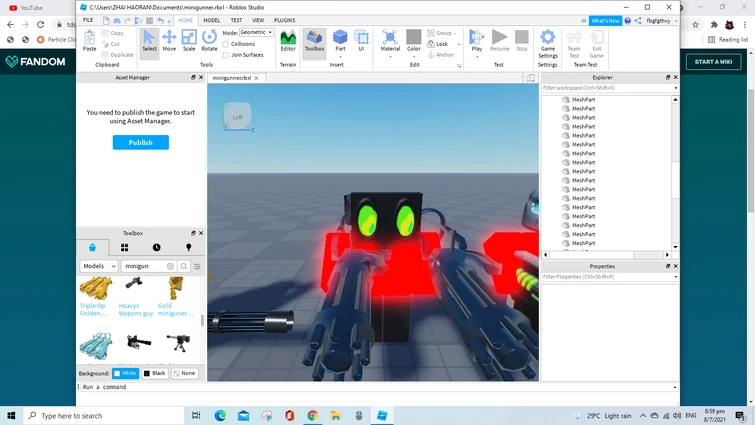Open the Explorer filter dropdown arrow
Screen dimensions: 755x425
(x=675, y=88)
